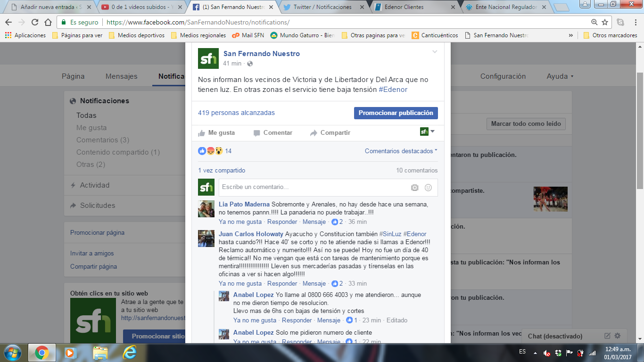Open the SFN identity selector dropdown
The height and width of the screenshot is (362, 644).
427,132
